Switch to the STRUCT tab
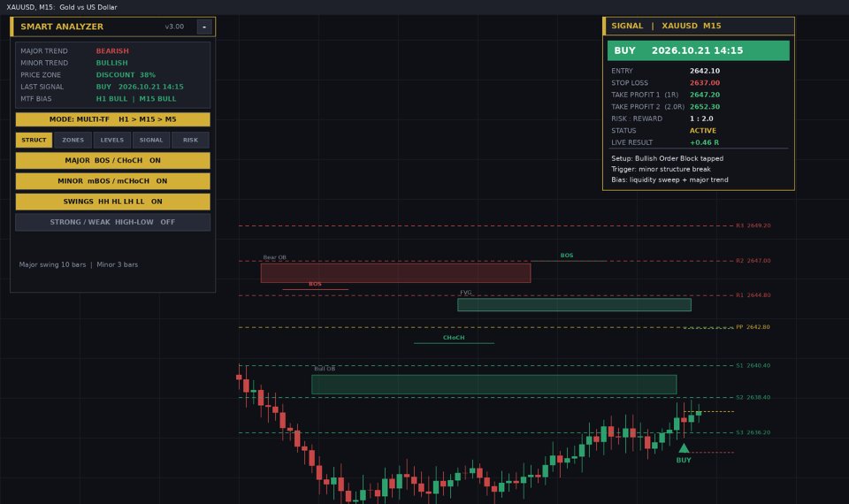 (x=34, y=141)
